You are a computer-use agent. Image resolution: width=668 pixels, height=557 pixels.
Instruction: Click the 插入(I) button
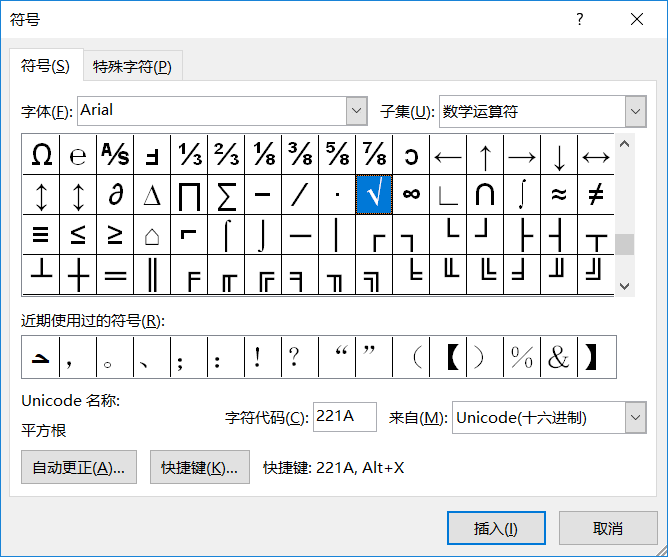[496, 528]
